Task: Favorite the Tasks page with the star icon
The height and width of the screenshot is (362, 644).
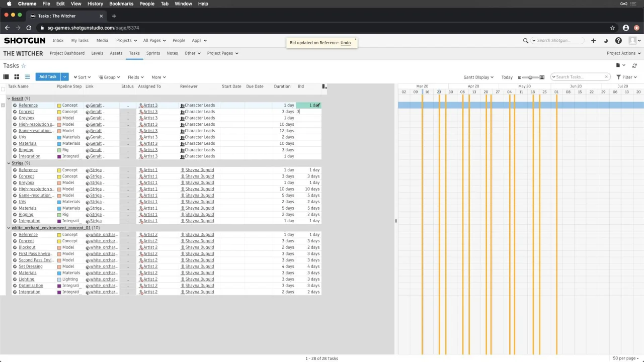Action: point(23,66)
